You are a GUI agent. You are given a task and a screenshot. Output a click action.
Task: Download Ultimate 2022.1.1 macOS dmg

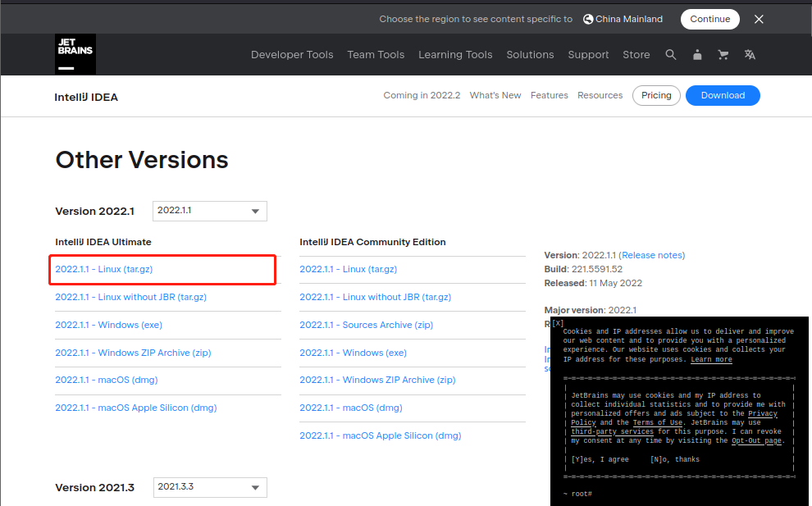click(x=107, y=381)
